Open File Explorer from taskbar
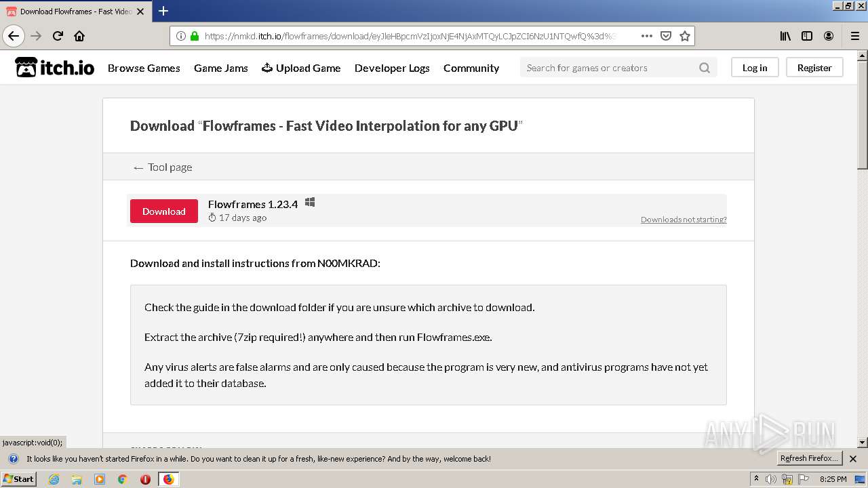The image size is (868, 488). pyautogui.click(x=77, y=479)
